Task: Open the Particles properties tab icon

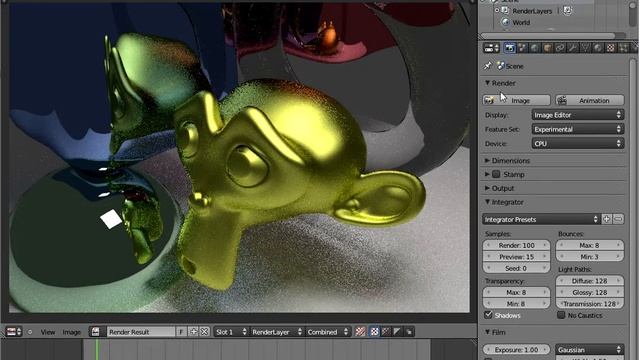Action: coord(623,48)
